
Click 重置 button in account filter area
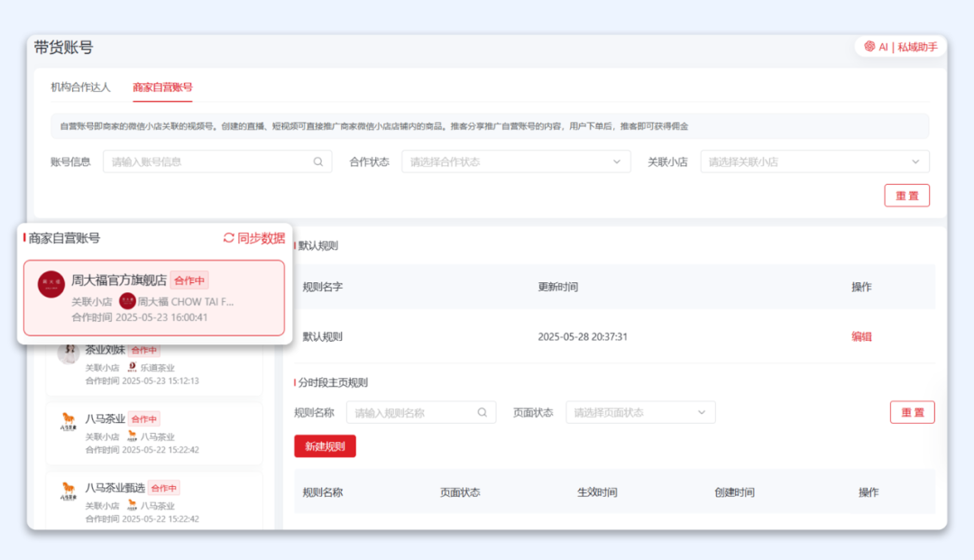coord(906,196)
